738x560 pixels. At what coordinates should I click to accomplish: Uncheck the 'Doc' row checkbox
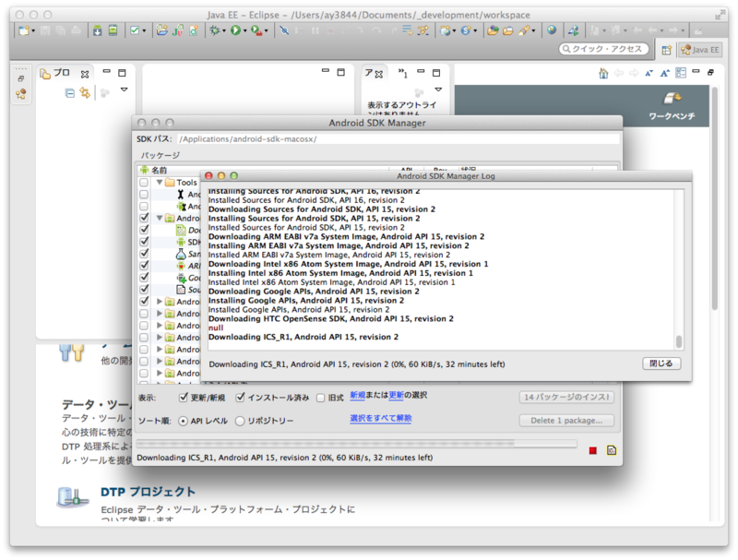tap(144, 230)
